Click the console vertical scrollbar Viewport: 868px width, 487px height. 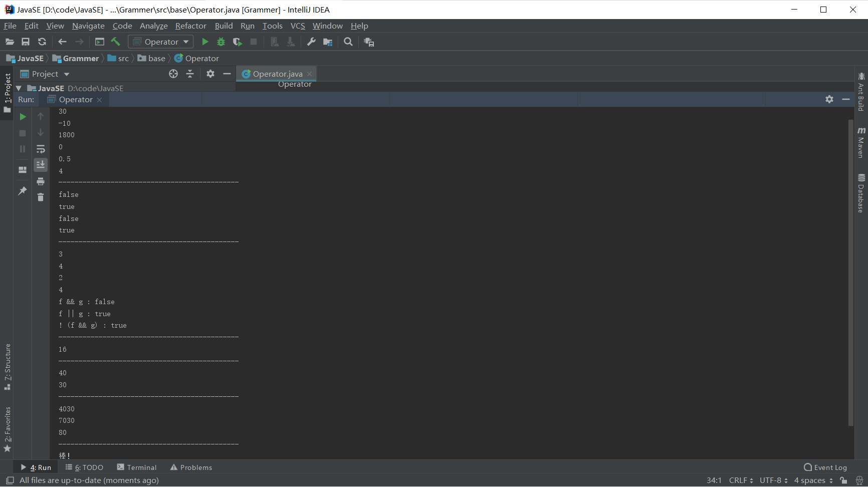point(851,273)
